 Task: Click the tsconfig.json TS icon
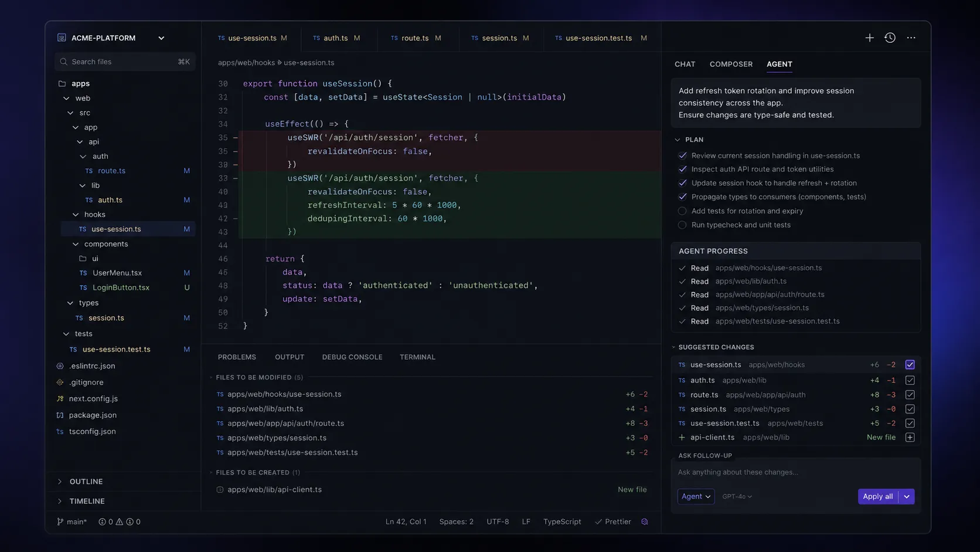point(60,432)
